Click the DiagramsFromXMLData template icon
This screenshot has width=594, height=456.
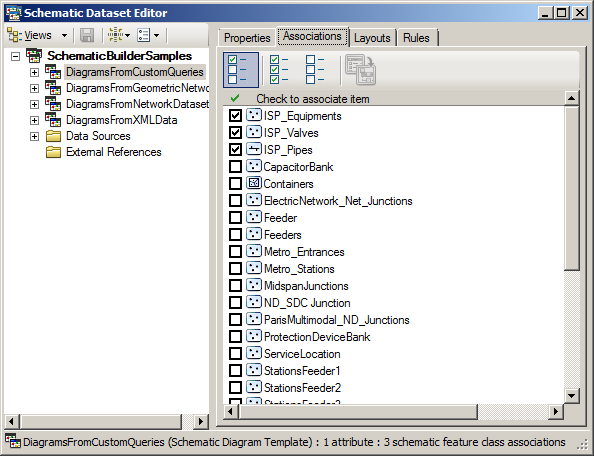[x=53, y=120]
